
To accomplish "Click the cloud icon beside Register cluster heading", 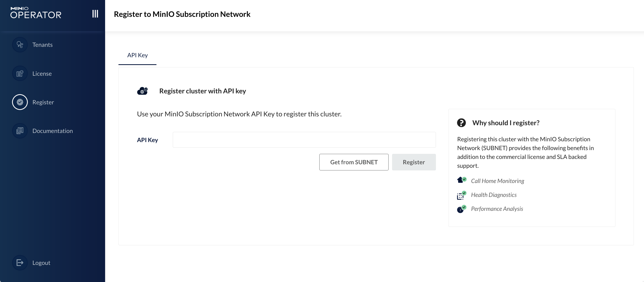I will (x=142, y=91).
